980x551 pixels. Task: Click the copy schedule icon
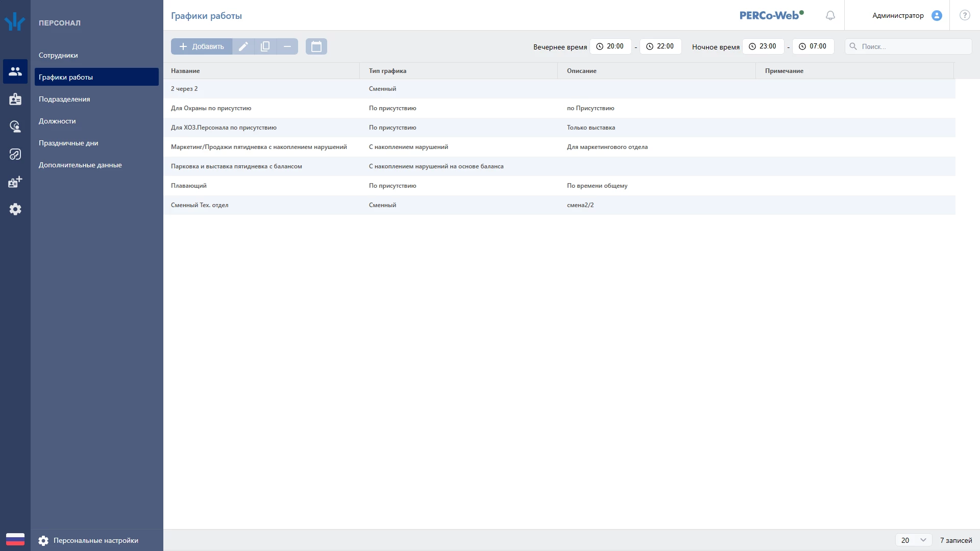pyautogui.click(x=265, y=46)
